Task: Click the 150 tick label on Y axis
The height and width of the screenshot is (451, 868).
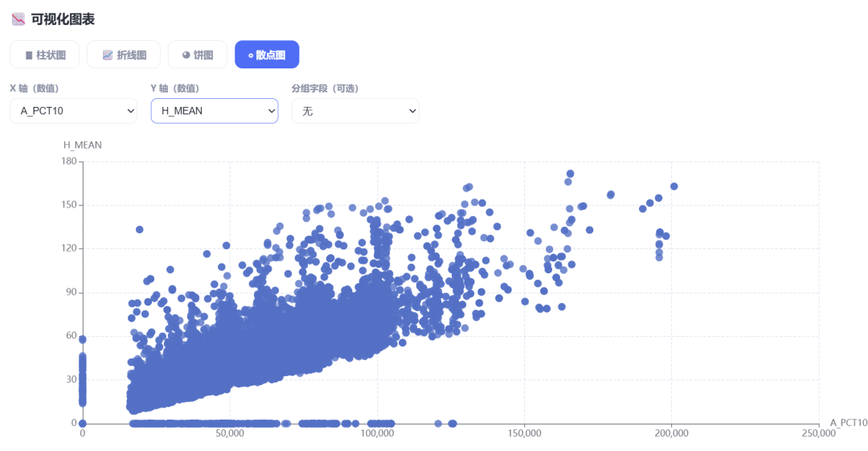Action: click(69, 204)
